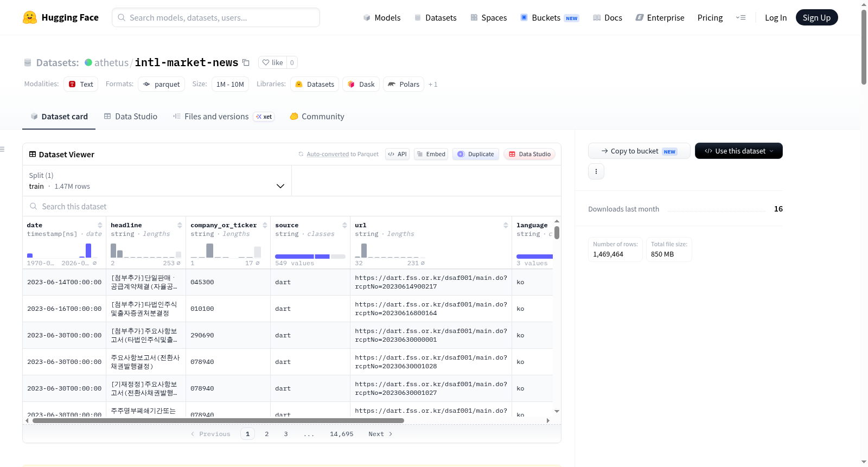Open the Buckets nav item

[550, 17]
